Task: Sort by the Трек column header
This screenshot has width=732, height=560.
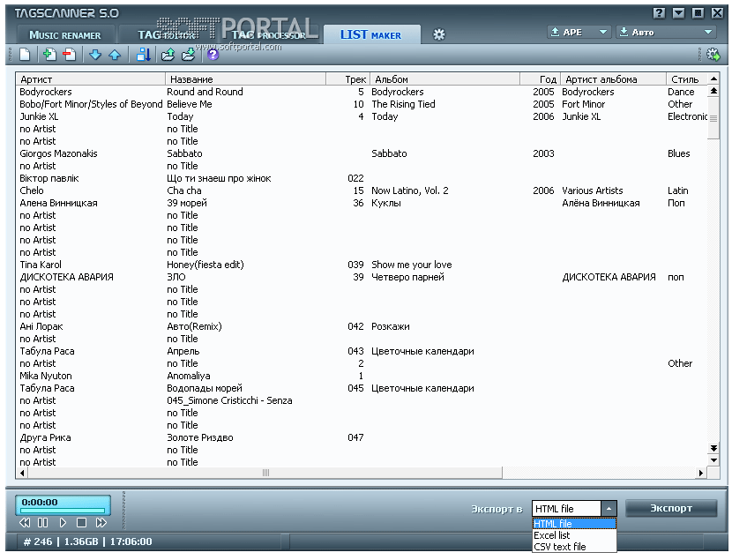Action: pyautogui.click(x=347, y=79)
